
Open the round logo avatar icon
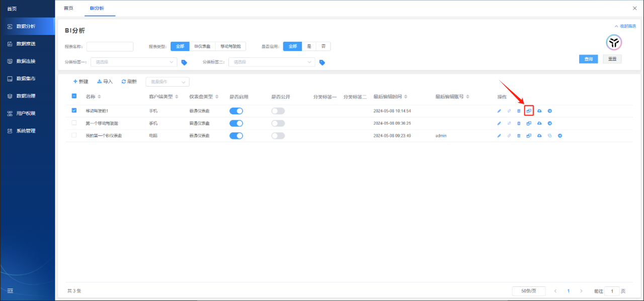point(614,42)
